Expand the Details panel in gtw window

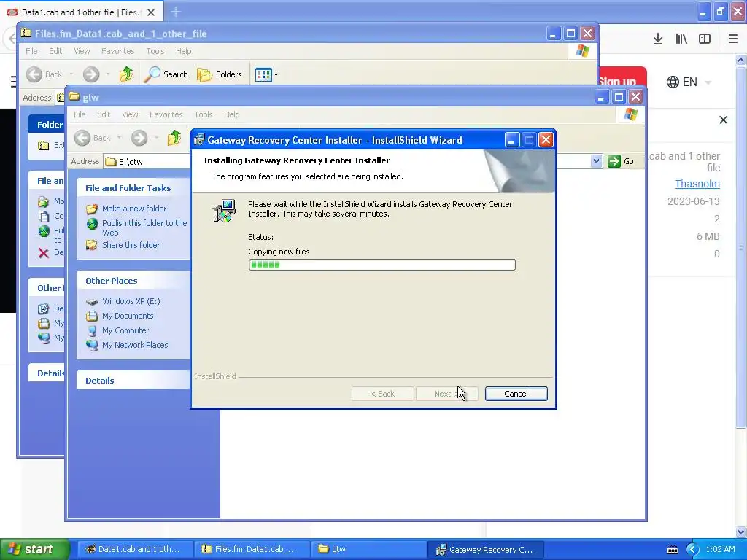pos(133,381)
